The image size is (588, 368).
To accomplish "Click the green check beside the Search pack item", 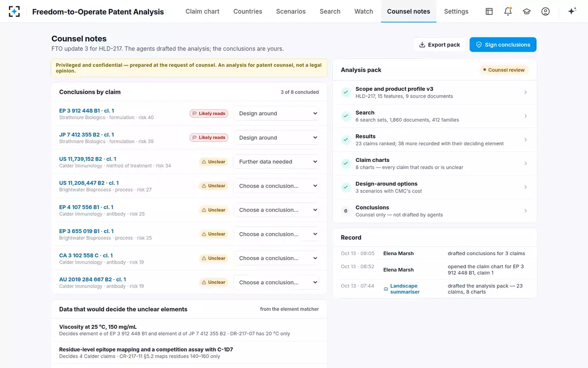I will click(346, 116).
